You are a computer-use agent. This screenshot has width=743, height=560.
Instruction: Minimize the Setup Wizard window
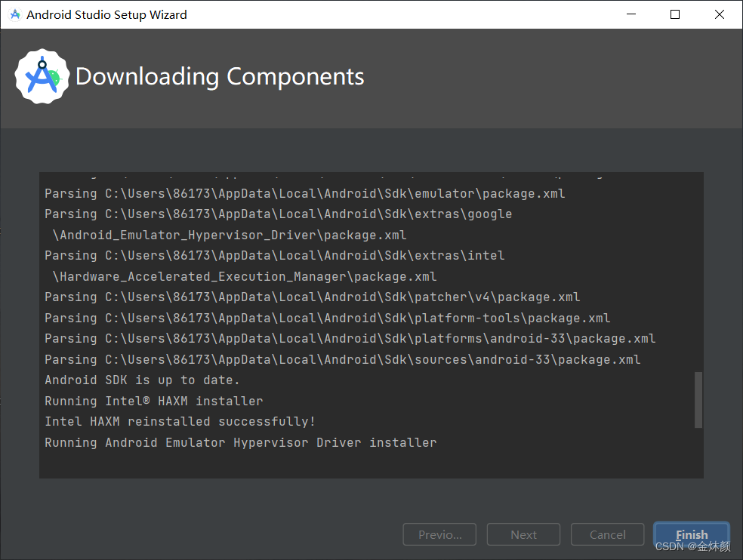631,14
